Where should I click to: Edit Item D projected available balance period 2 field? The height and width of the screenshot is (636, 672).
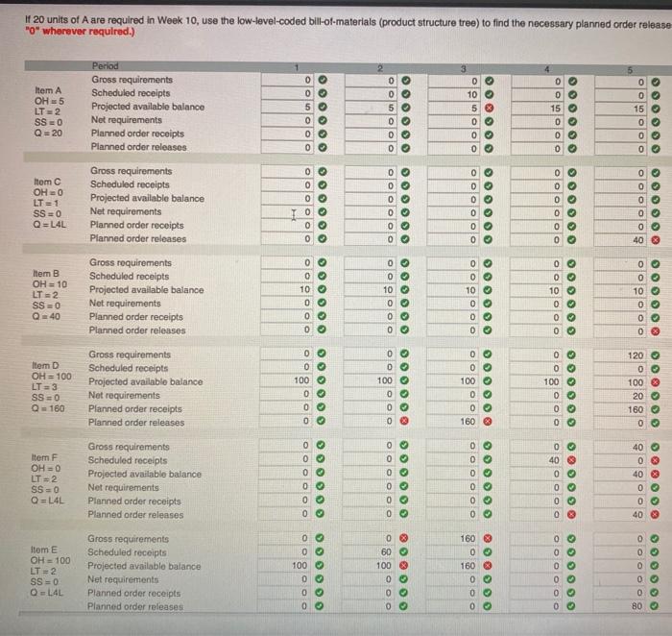point(369,380)
